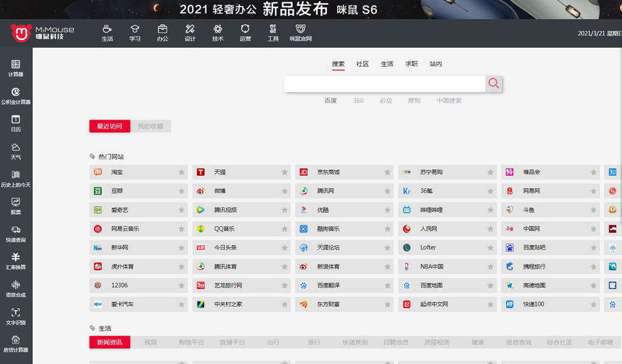Choose 搜狗 as the search engine
Viewport: 622px width, 364px height.
[x=414, y=101]
